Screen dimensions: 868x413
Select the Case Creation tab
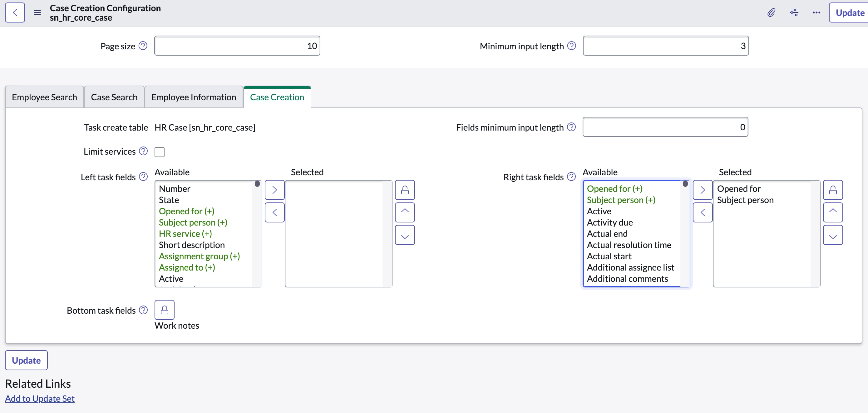click(277, 97)
